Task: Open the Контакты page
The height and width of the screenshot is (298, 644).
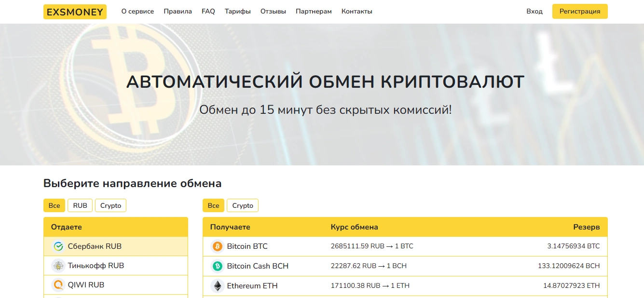Action: click(357, 12)
